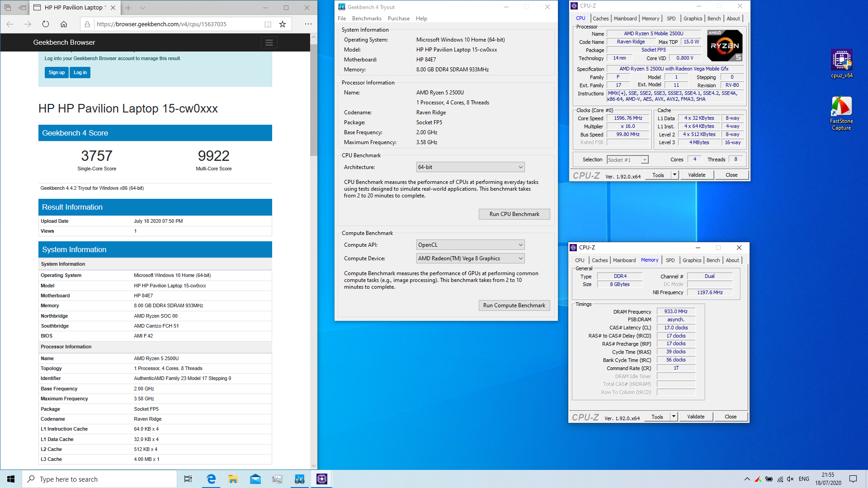Open the Purchase menu in Geekbench
Screen dimensions: 868x488
tap(399, 19)
